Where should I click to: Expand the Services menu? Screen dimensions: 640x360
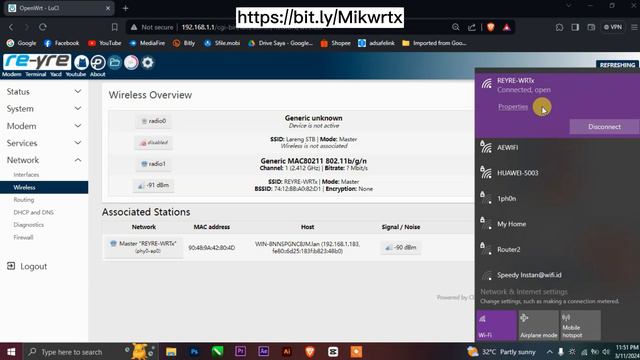click(44, 143)
